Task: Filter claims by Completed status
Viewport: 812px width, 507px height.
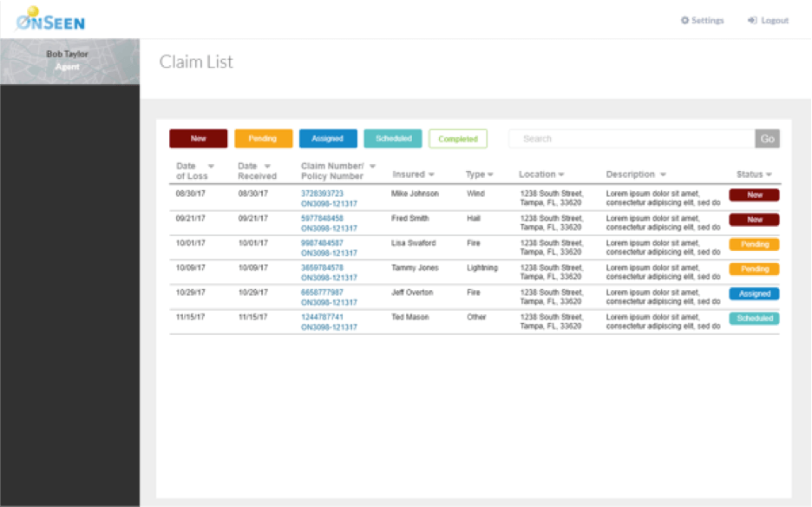Action: click(x=458, y=139)
